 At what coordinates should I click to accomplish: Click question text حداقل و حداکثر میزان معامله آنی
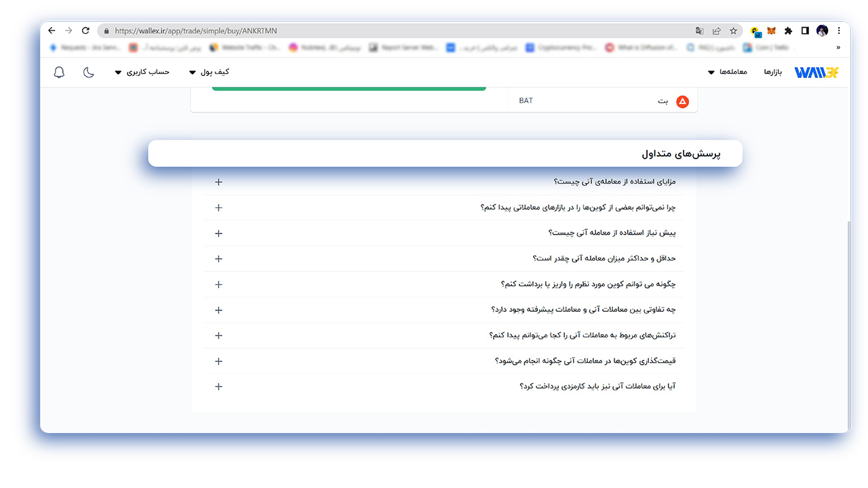point(604,259)
